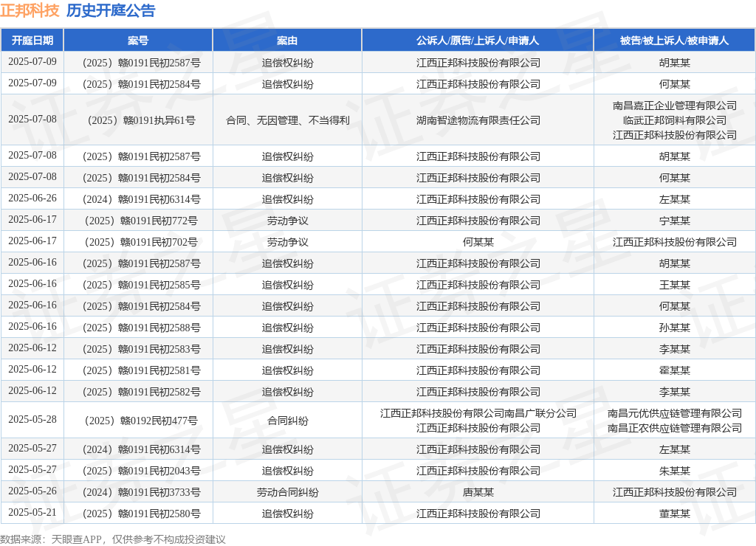The height and width of the screenshot is (546, 756).
Task: Select case number (2025)赣0191民初2585号
Action: coord(141,285)
